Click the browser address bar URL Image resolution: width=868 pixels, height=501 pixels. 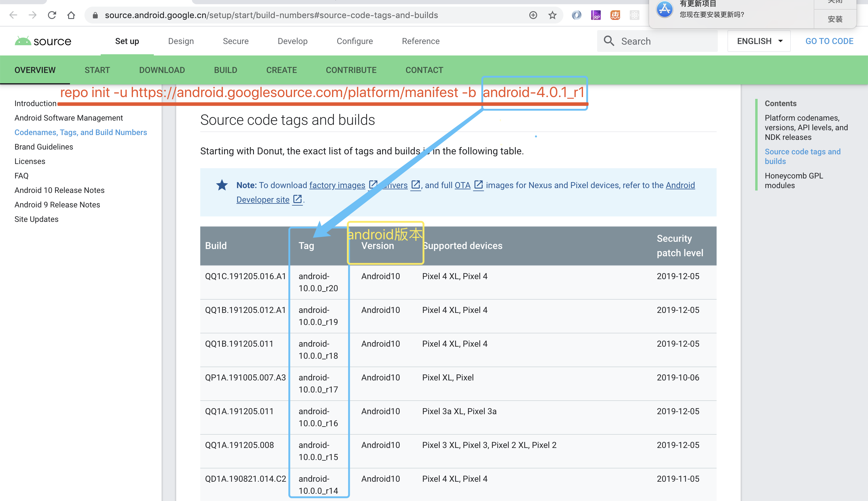[271, 15]
